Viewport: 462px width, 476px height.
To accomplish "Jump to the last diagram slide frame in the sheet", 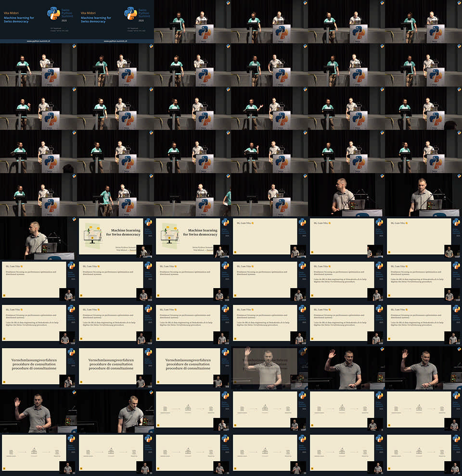I will 423,454.
